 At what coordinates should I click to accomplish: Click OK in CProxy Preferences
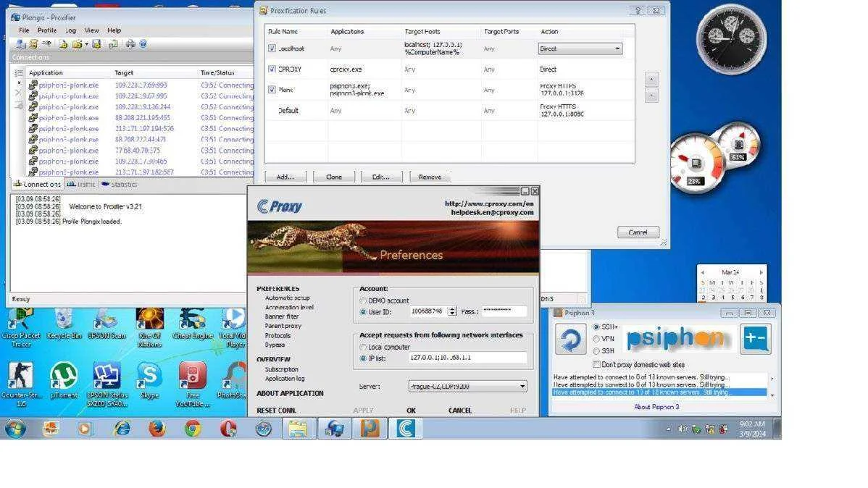(x=411, y=411)
